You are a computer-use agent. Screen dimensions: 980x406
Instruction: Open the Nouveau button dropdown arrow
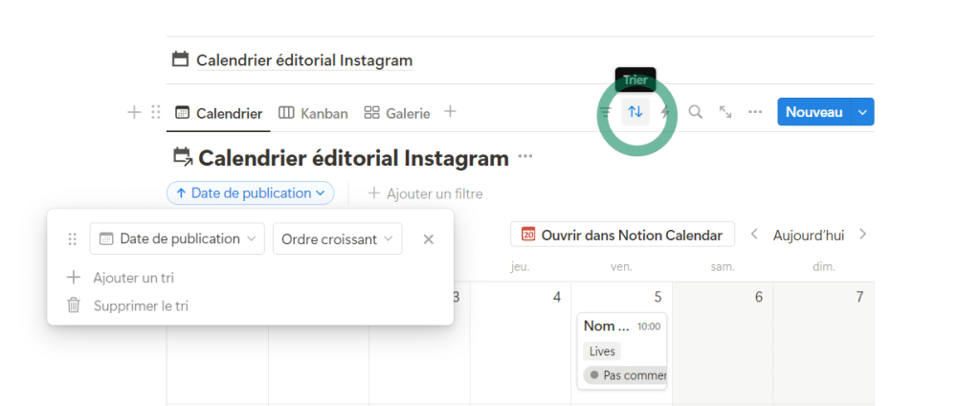pos(862,112)
